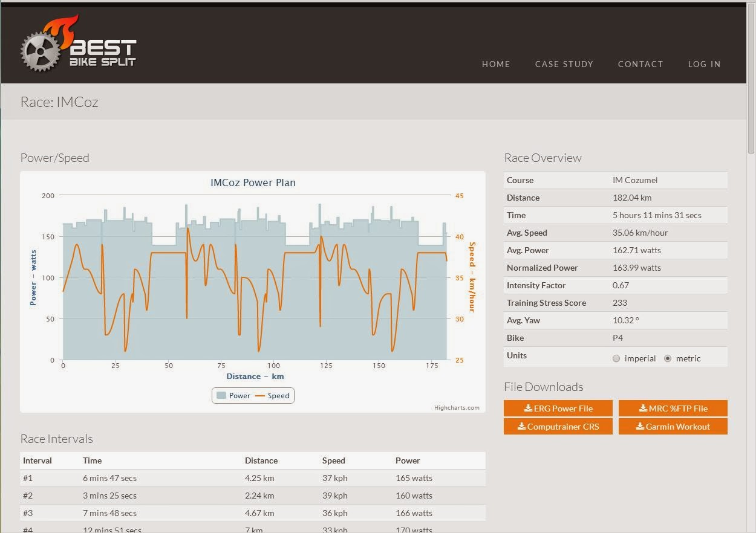Click the Intensity Factor value 0.67

click(x=621, y=285)
